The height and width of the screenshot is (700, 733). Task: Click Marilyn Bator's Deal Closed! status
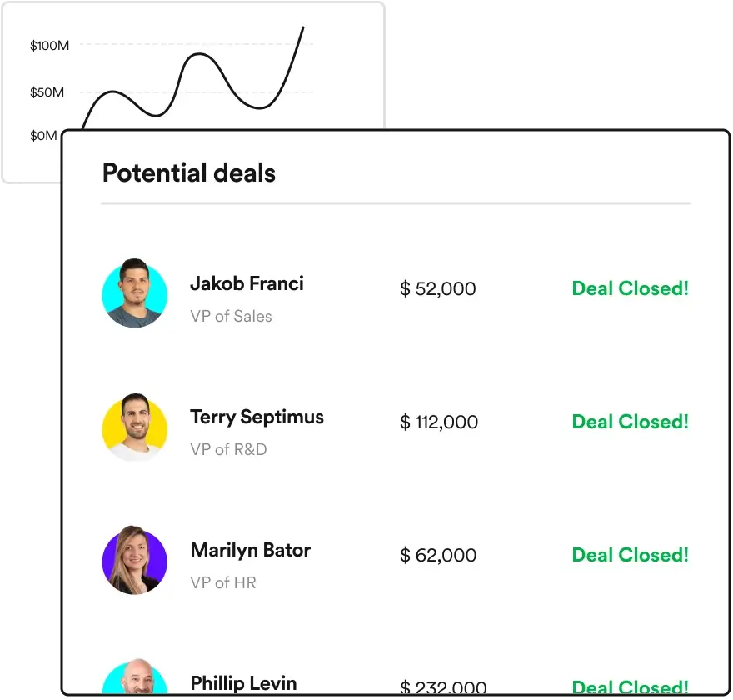click(630, 555)
